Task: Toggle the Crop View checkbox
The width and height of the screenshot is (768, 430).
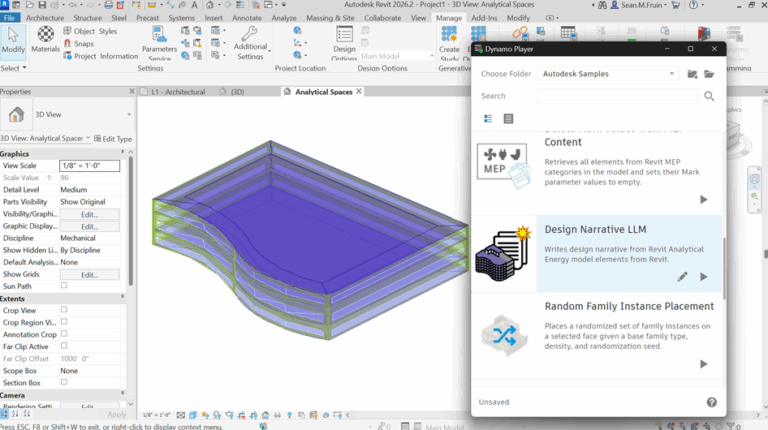Action: tap(64, 310)
